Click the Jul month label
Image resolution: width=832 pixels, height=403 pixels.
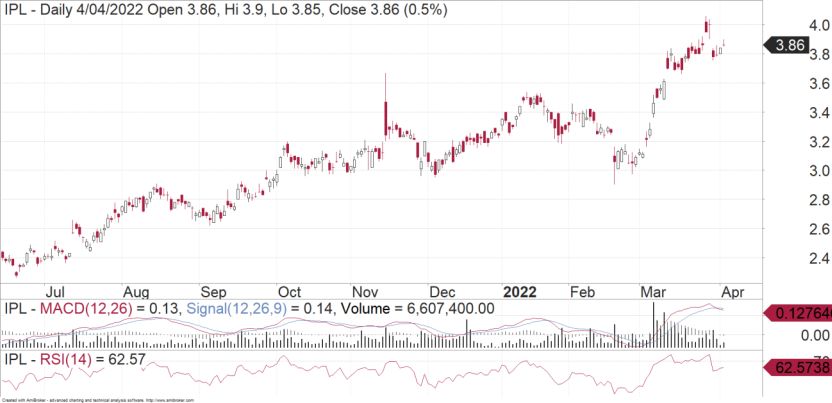click(x=55, y=292)
